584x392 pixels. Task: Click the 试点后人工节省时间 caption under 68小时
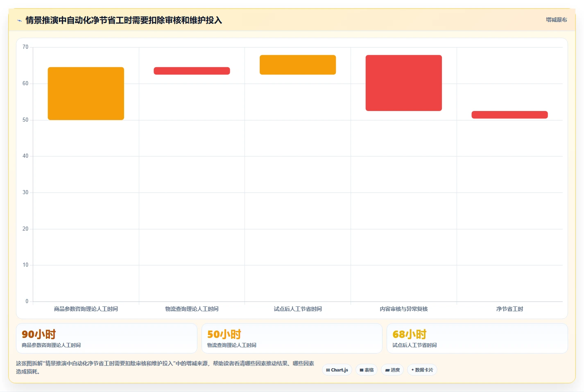point(414,345)
